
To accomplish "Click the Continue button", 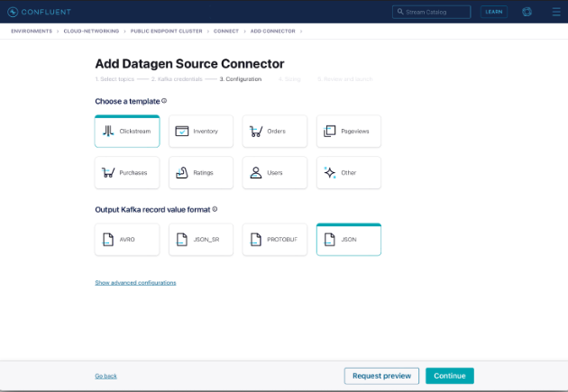I will [450, 376].
